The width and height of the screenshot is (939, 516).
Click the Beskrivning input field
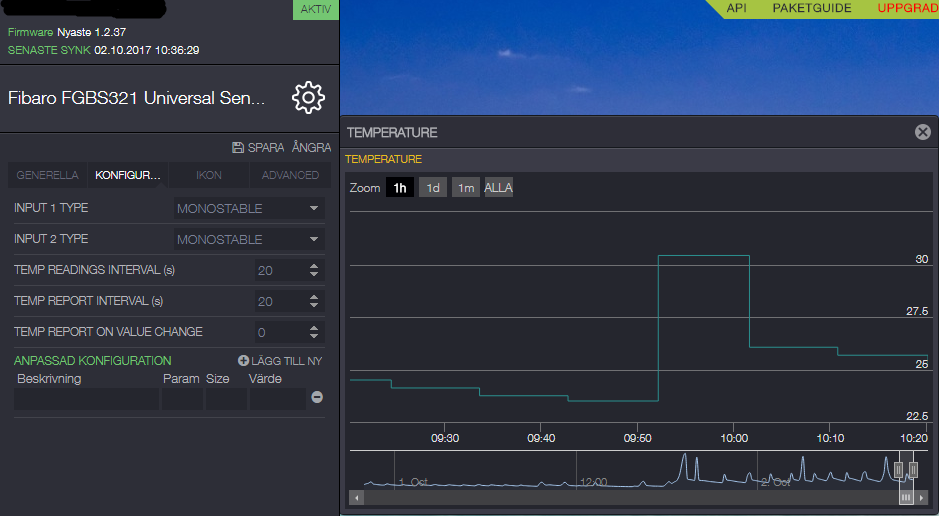pyautogui.click(x=86, y=398)
